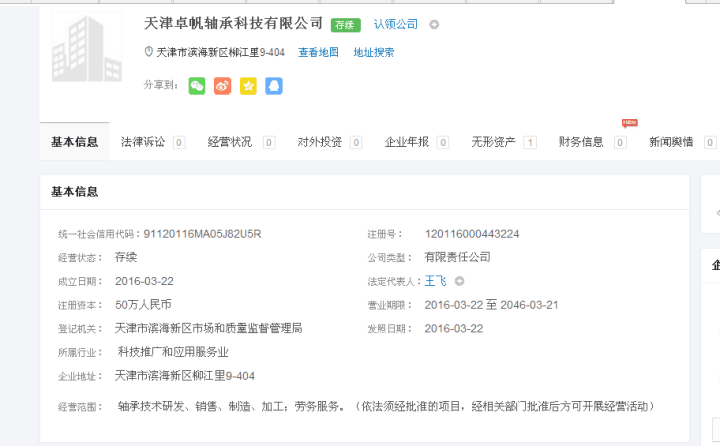Select the 财务信息 tab
Screen dimensions: 720x446
coord(581,142)
